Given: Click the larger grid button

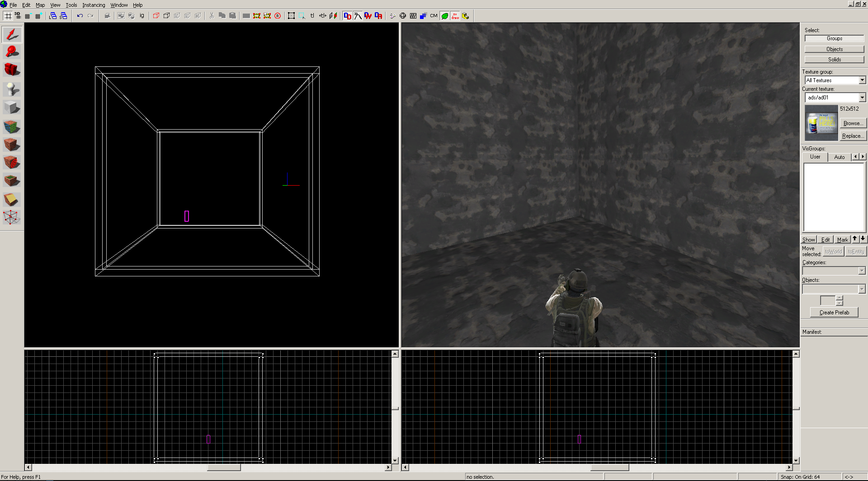Looking at the screenshot, I should click(38, 16).
